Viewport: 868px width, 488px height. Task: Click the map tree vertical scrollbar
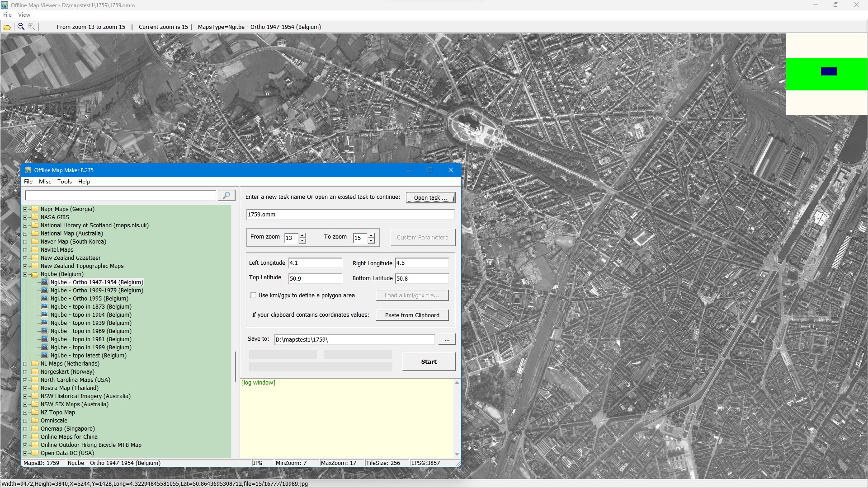click(236, 366)
